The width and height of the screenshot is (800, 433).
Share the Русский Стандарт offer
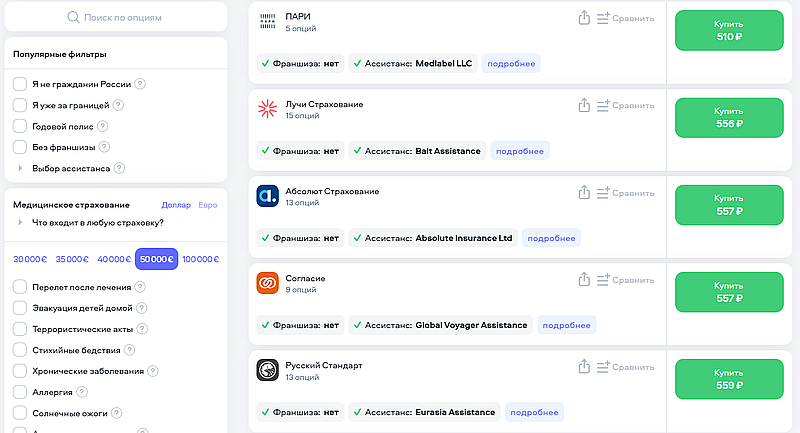[x=584, y=367]
